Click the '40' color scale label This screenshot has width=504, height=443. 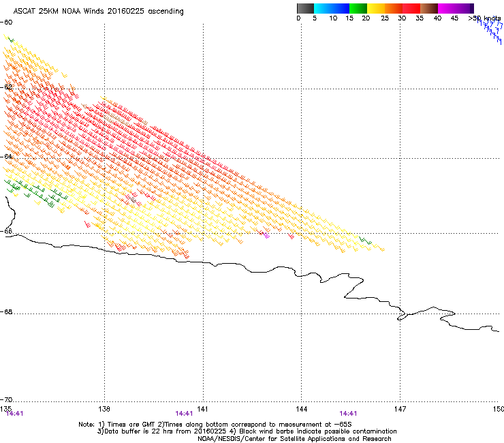[437, 18]
